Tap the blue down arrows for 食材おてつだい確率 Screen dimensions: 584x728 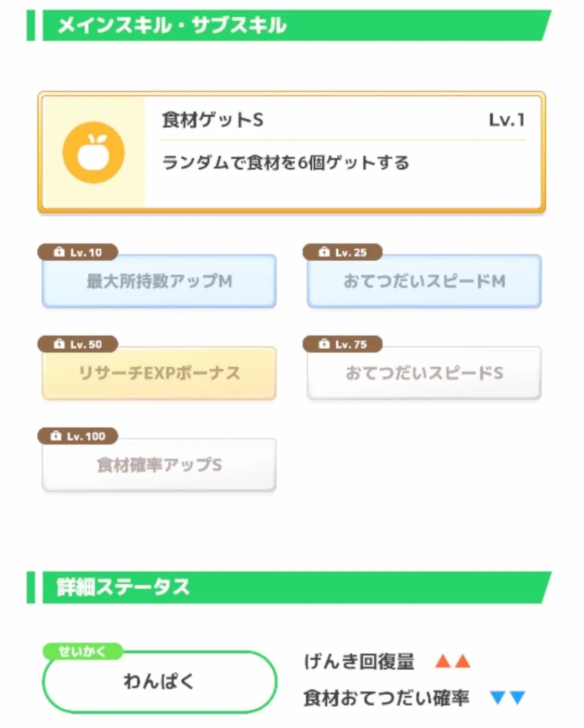pos(508,697)
